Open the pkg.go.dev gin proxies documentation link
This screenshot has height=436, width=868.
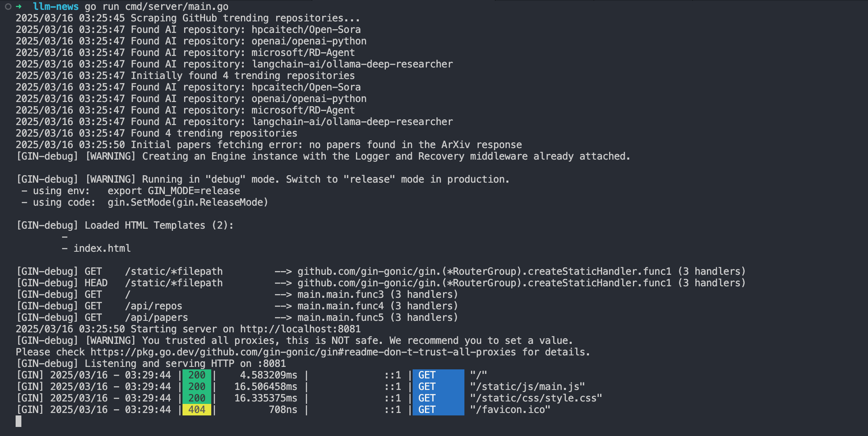click(303, 352)
